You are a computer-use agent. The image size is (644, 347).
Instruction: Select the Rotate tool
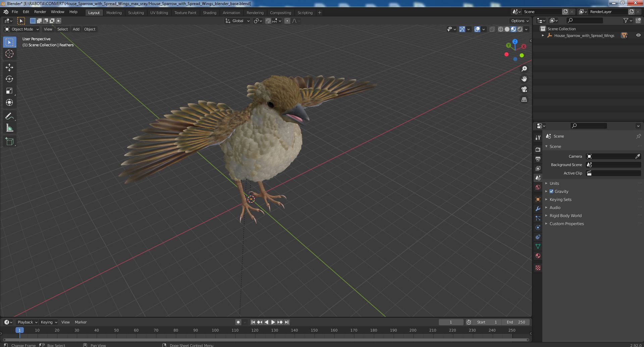coord(9,79)
